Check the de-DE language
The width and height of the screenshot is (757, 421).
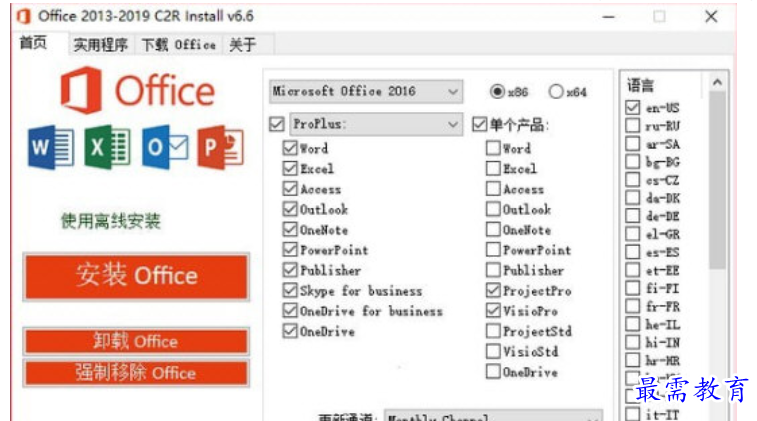[632, 215]
